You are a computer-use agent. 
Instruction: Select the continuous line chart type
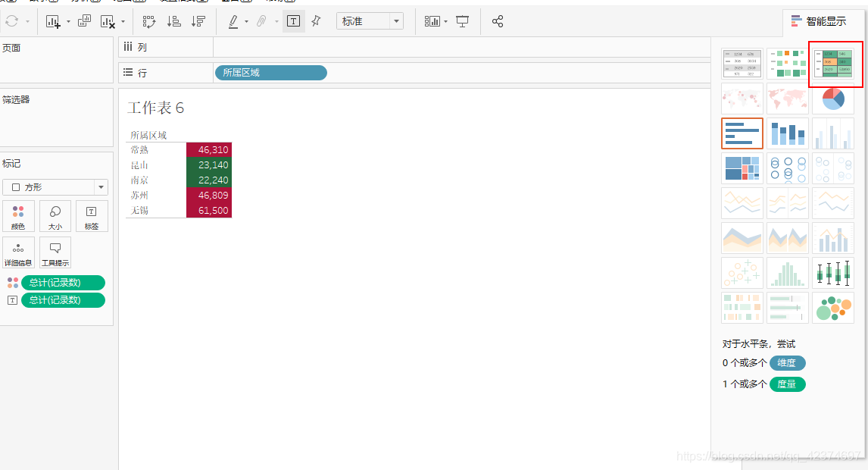coord(742,203)
